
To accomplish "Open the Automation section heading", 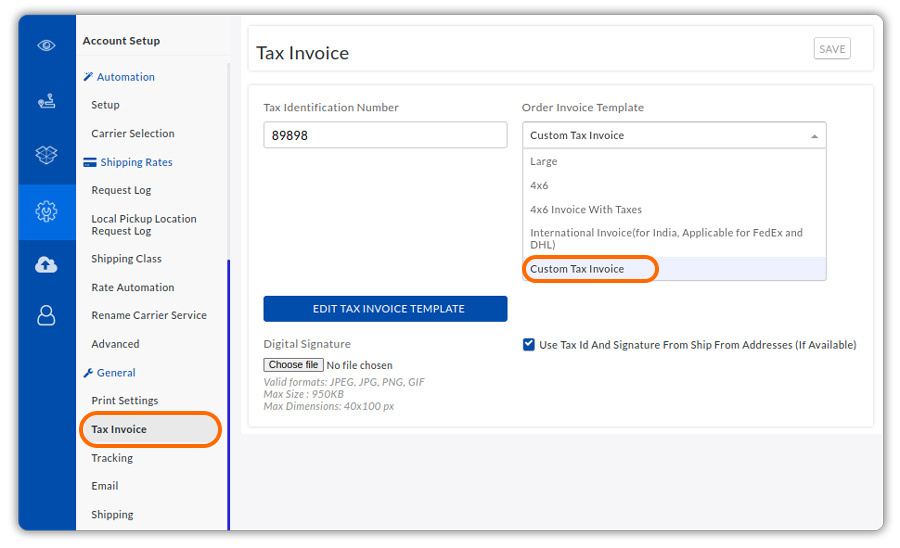I will [126, 77].
